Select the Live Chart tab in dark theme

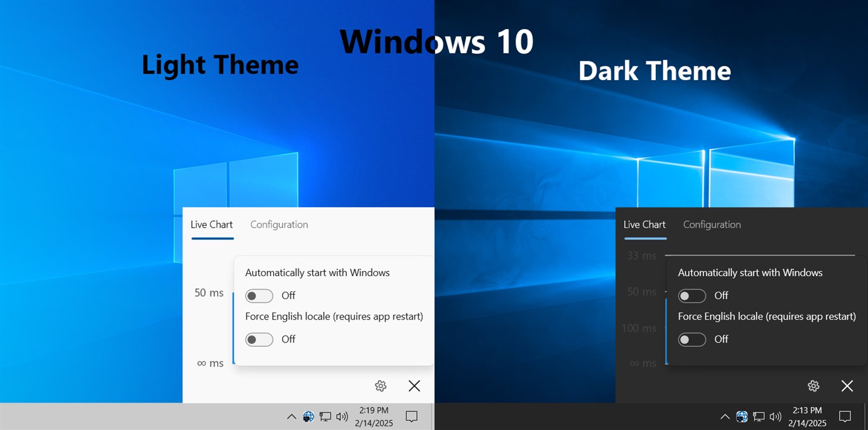click(644, 224)
